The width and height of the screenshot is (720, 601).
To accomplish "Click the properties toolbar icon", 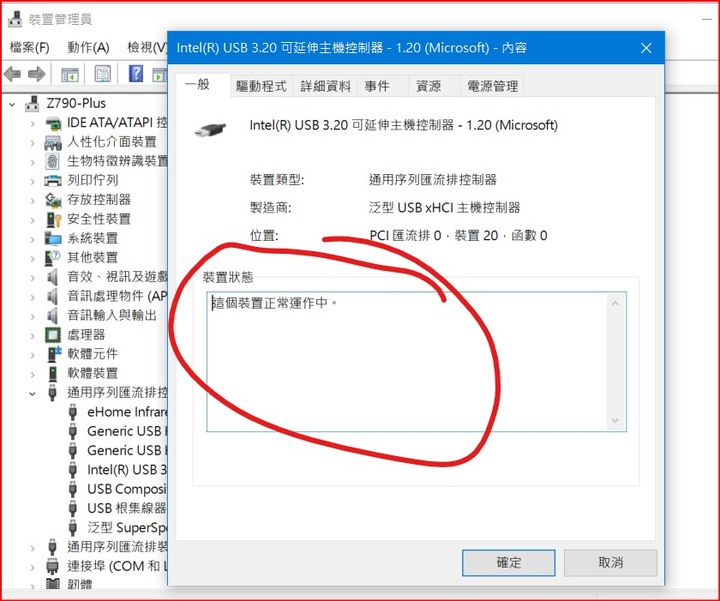I will pos(102,73).
